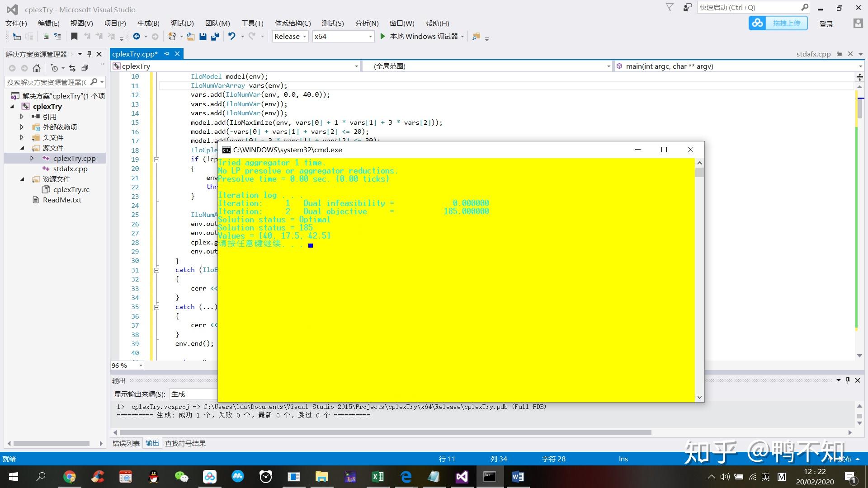This screenshot has height=488, width=868.
Task: Click the Open File toolbar icon
Action: (x=190, y=37)
